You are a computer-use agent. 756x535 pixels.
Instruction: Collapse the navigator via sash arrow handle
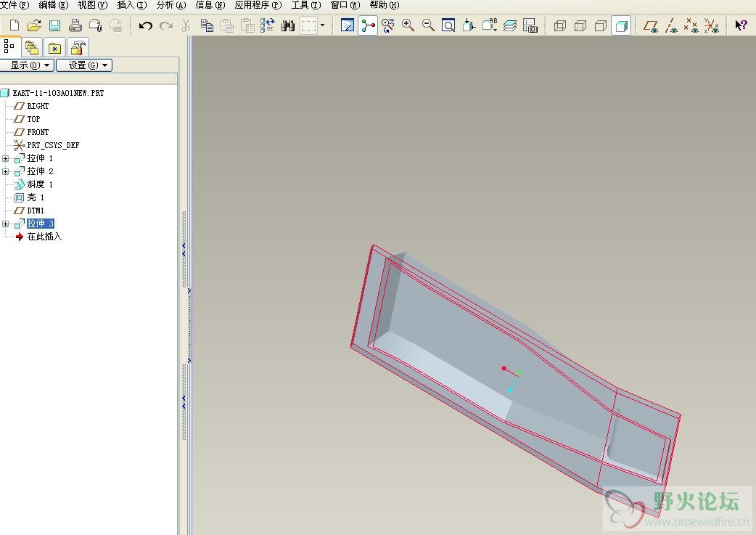click(x=184, y=250)
